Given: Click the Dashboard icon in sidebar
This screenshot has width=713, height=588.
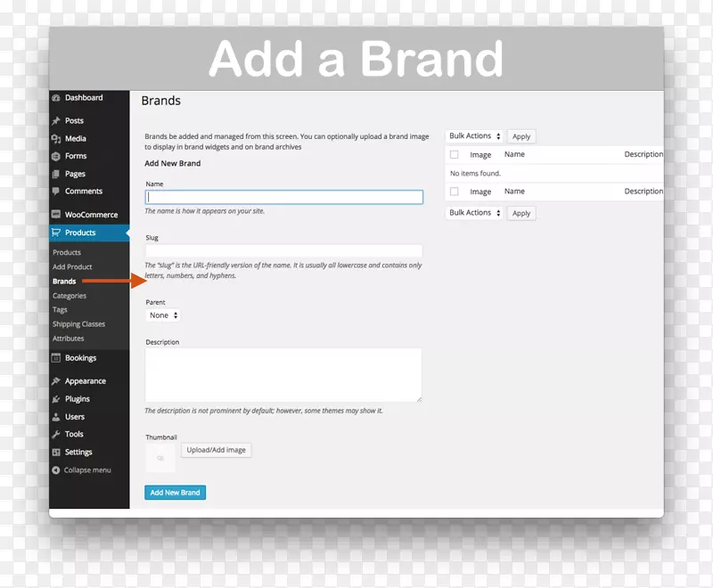Looking at the screenshot, I should pyautogui.click(x=56, y=98).
